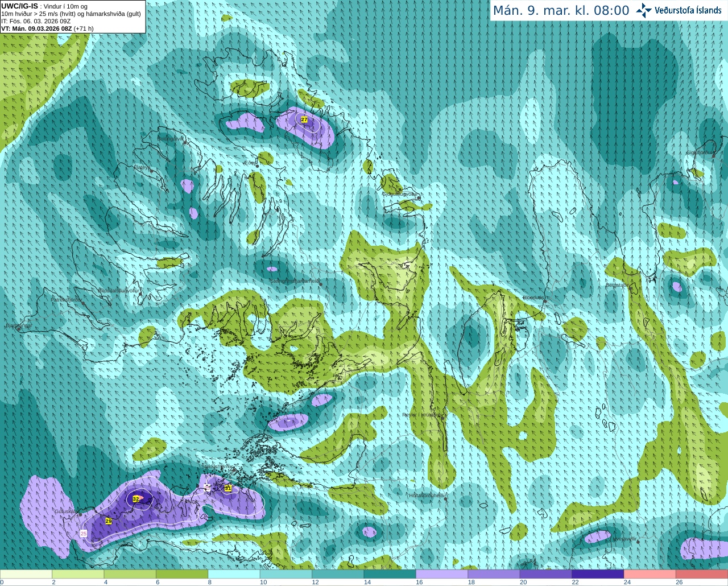The width and height of the screenshot is (728, 586).
Task: Click the Reykir í Hrútafirði place label
Action: tap(421, 415)
